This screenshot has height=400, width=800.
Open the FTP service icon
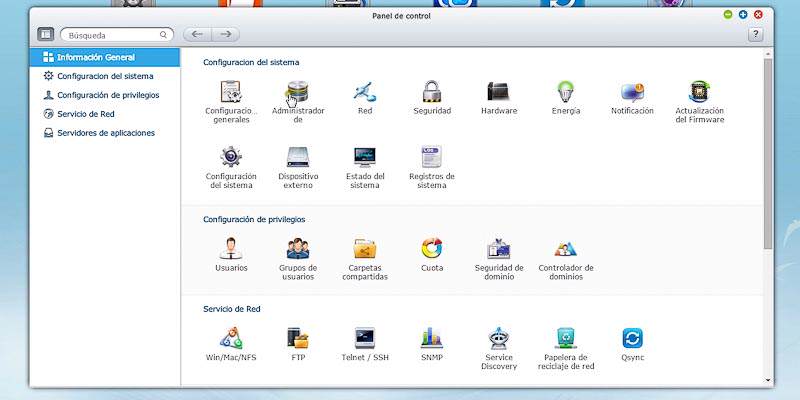tap(298, 338)
